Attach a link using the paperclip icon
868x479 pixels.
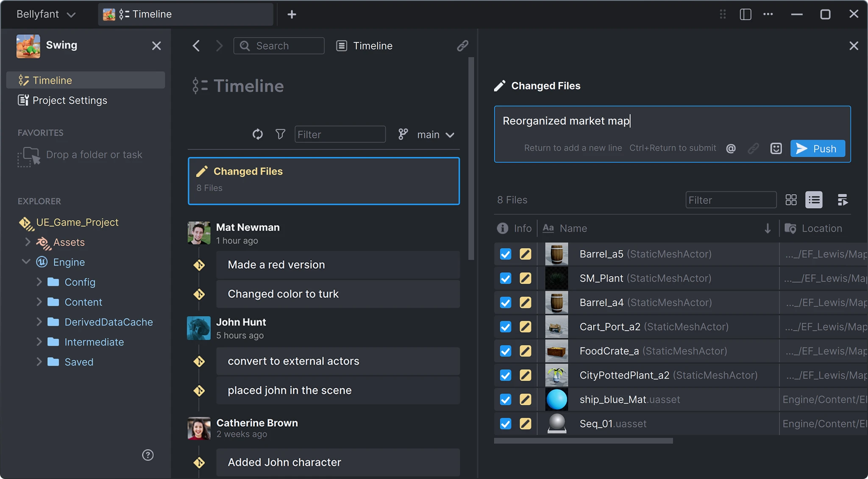[754, 148]
